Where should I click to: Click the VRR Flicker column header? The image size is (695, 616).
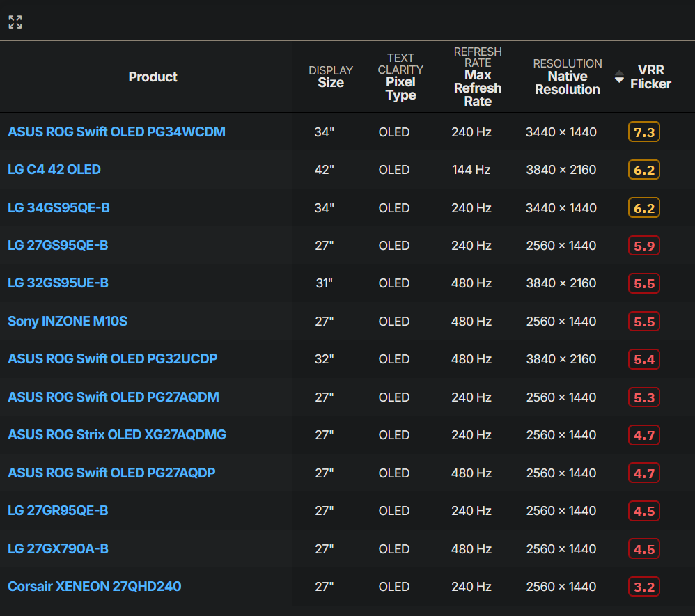650,77
